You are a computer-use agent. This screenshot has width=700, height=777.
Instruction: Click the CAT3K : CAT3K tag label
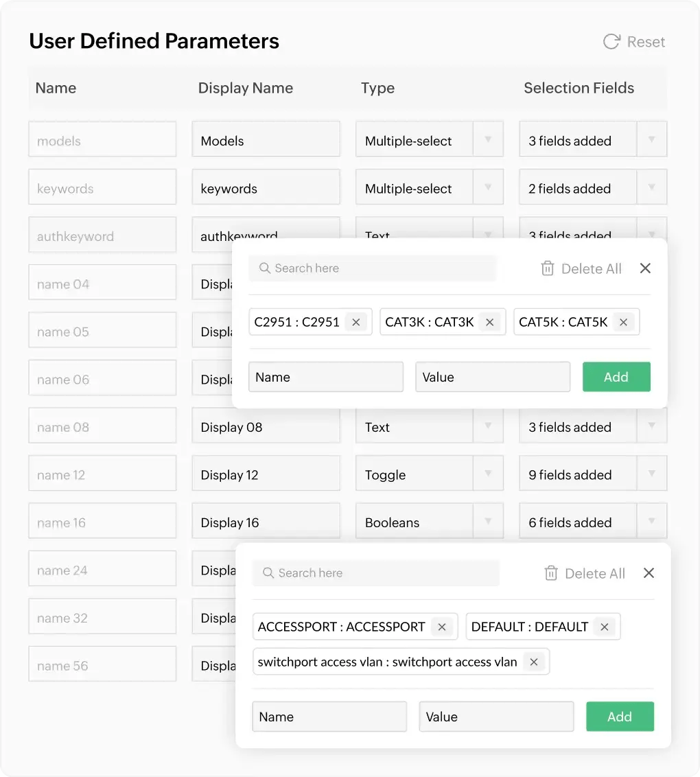pyautogui.click(x=430, y=322)
